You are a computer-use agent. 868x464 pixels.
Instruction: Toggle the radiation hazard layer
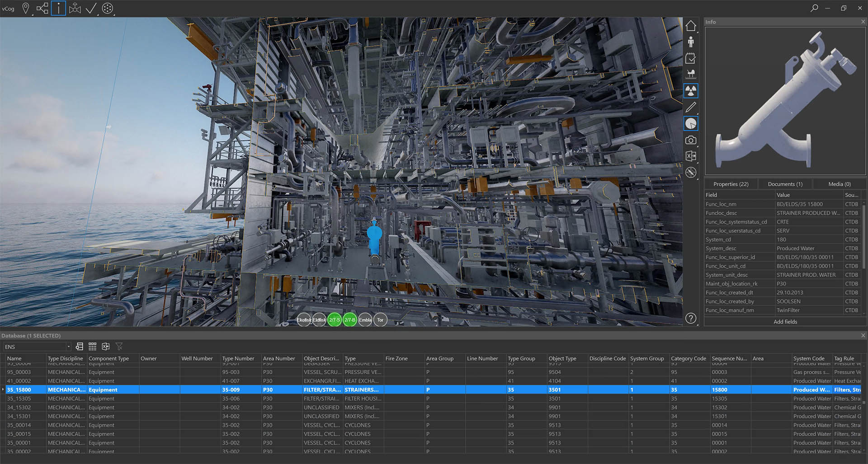tap(691, 91)
